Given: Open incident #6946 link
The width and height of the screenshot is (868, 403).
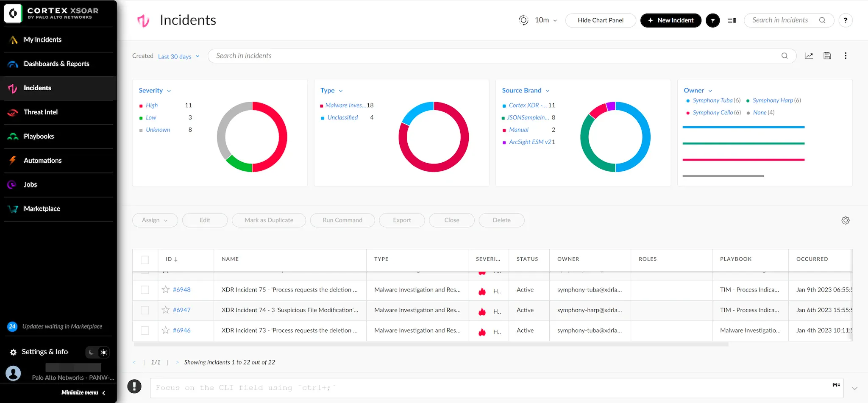Looking at the screenshot, I should pos(181,331).
